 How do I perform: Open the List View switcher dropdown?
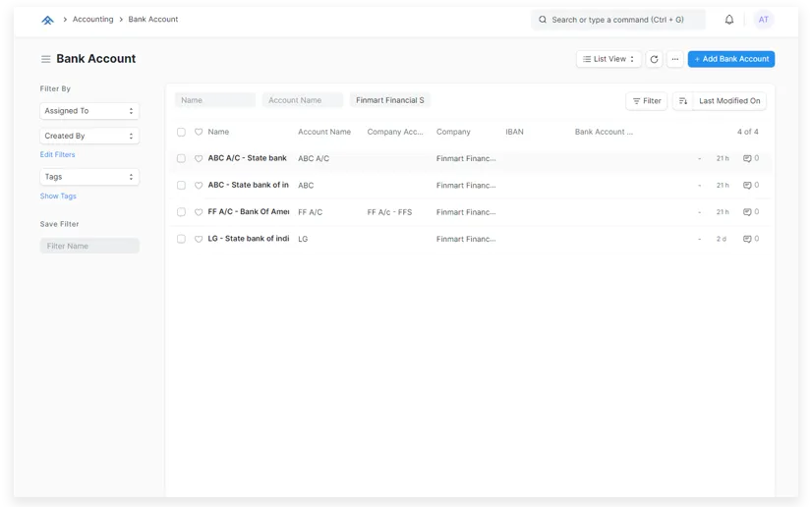[609, 59]
